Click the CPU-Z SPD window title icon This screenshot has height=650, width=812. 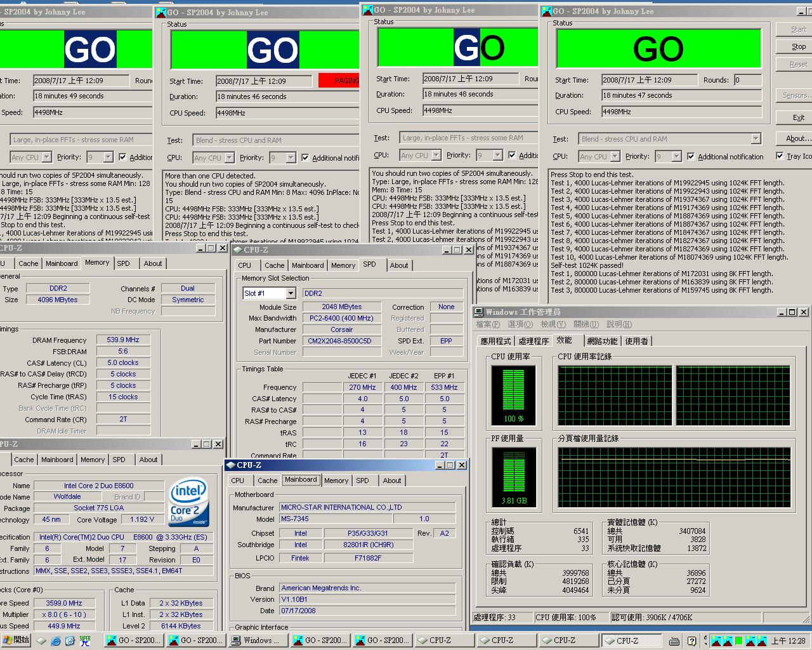pos(237,250)
